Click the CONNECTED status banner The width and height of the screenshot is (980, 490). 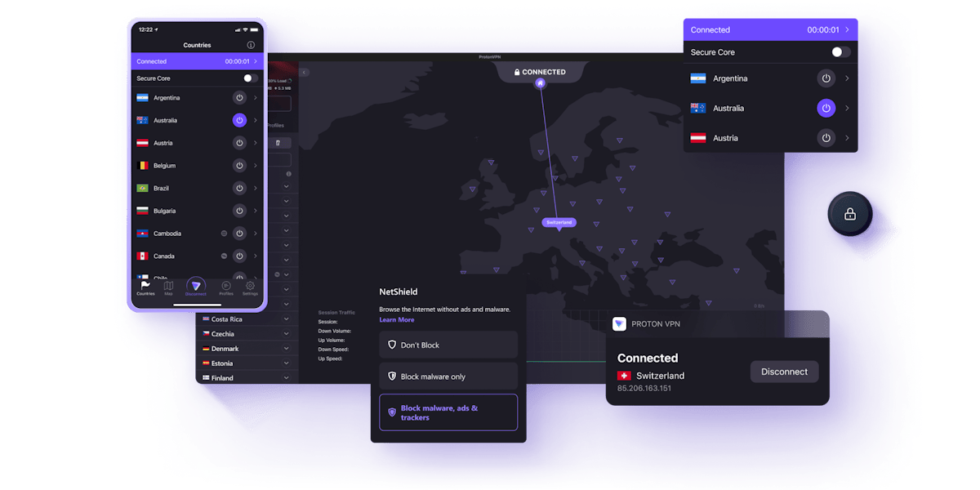click(x=540, y=72)
